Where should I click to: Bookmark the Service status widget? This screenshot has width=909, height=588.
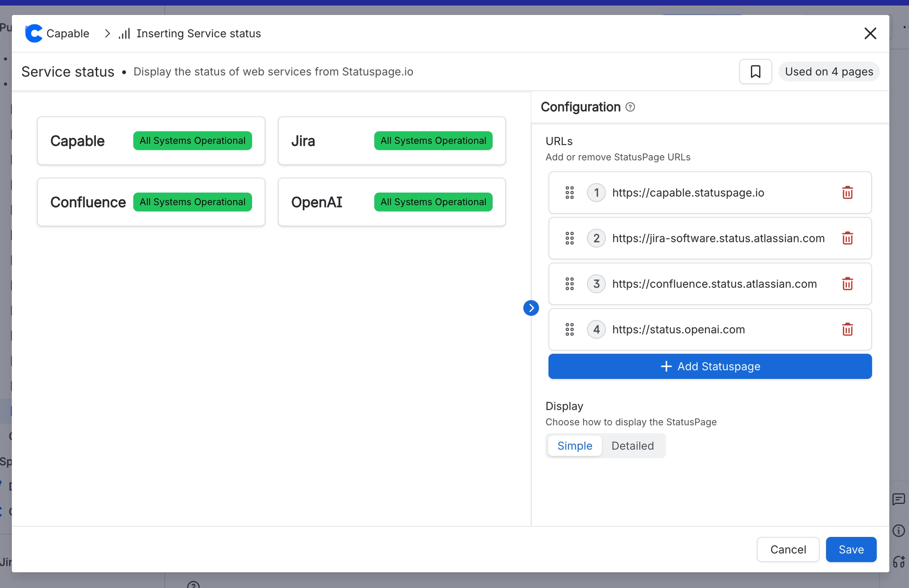755,71
